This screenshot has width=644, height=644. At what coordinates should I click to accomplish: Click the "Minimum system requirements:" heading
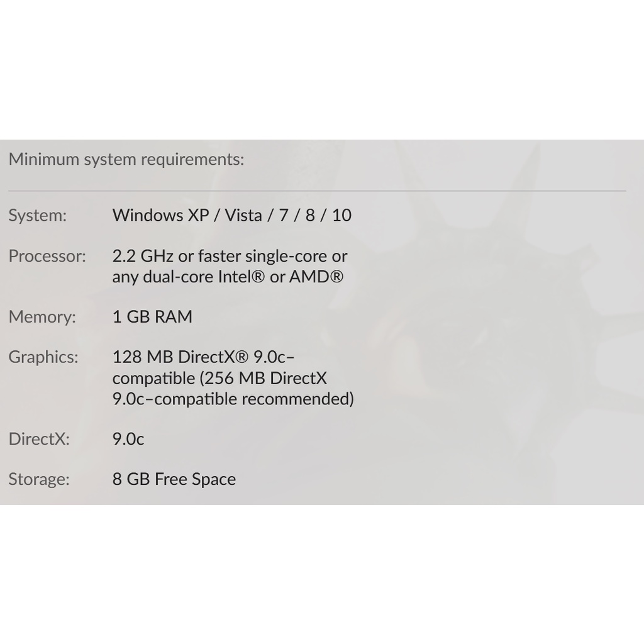coord(126,159)
